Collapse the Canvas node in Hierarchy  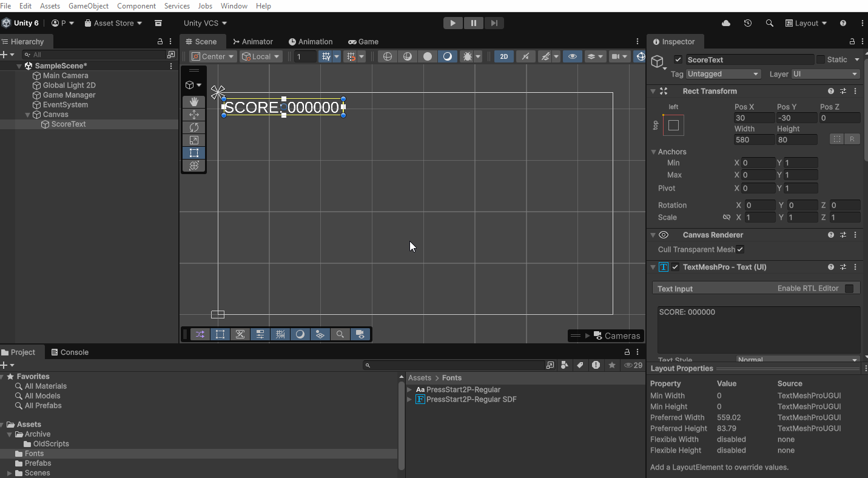[28, 115]
